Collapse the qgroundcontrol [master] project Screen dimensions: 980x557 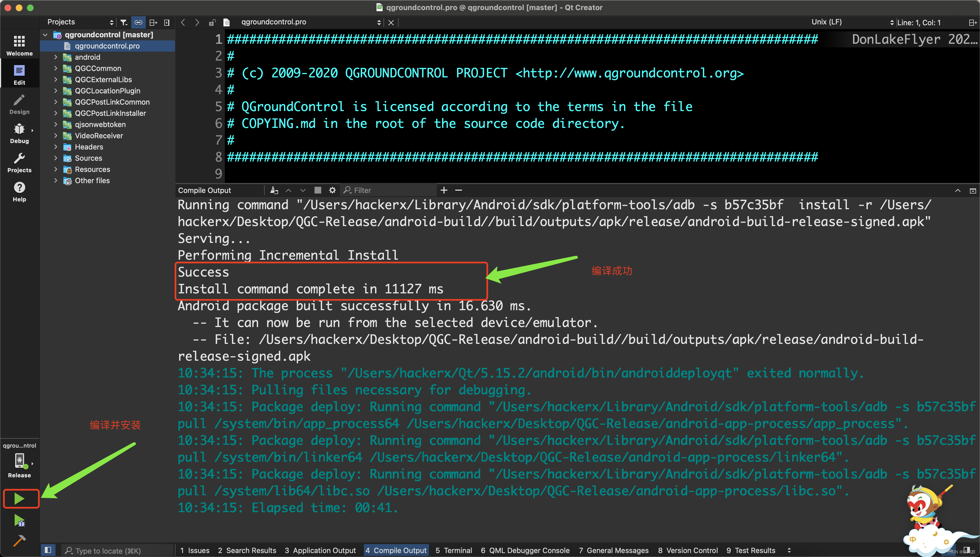[45, 35]
